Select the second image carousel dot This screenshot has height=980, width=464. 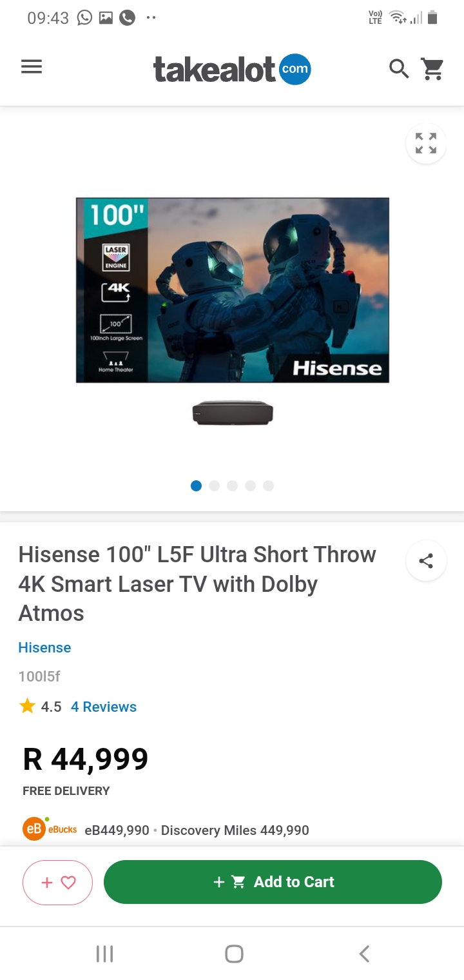pyautogui.click(x=215, y=485)
